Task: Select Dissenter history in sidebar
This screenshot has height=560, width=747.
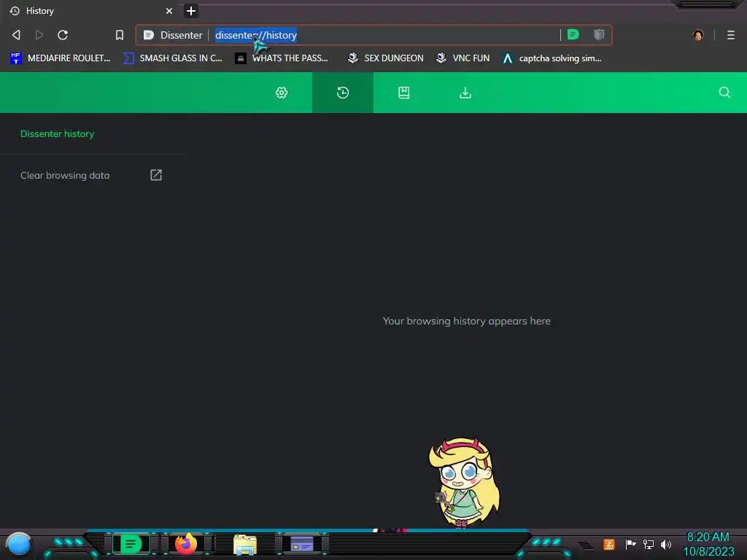Action: pos(57,134)
